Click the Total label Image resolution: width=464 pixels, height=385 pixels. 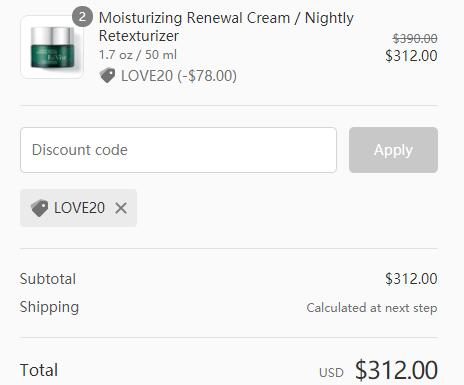tap(39, 370)
